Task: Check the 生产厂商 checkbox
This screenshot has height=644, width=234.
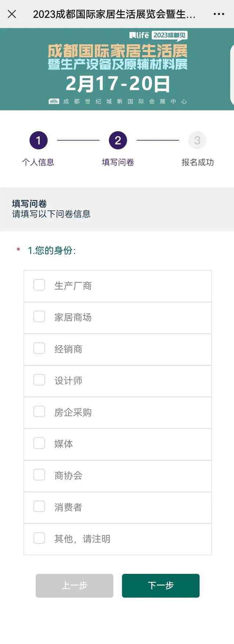Action: [x=39, y=285]
